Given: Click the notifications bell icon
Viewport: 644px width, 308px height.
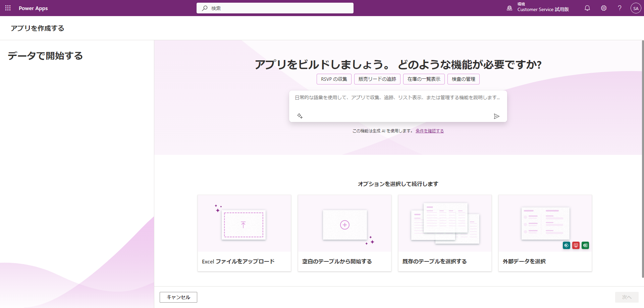Looking at the screenshot, I should (x=587, y=8).
